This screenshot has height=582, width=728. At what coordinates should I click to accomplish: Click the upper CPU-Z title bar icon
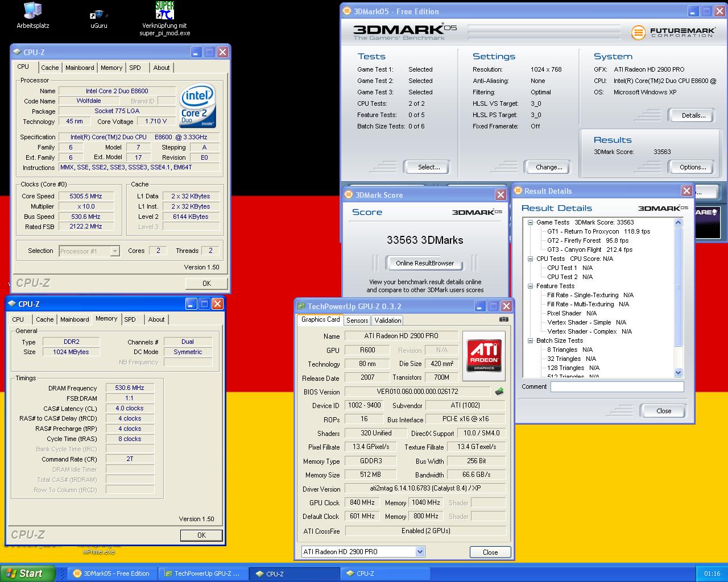[x=17, y=52]
